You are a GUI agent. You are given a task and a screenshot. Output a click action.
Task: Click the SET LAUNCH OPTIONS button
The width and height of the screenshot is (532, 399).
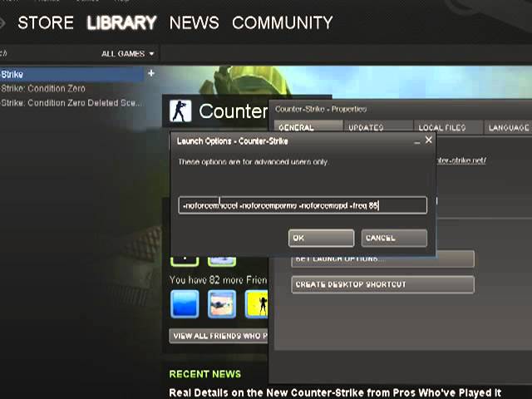click(382, 259)
